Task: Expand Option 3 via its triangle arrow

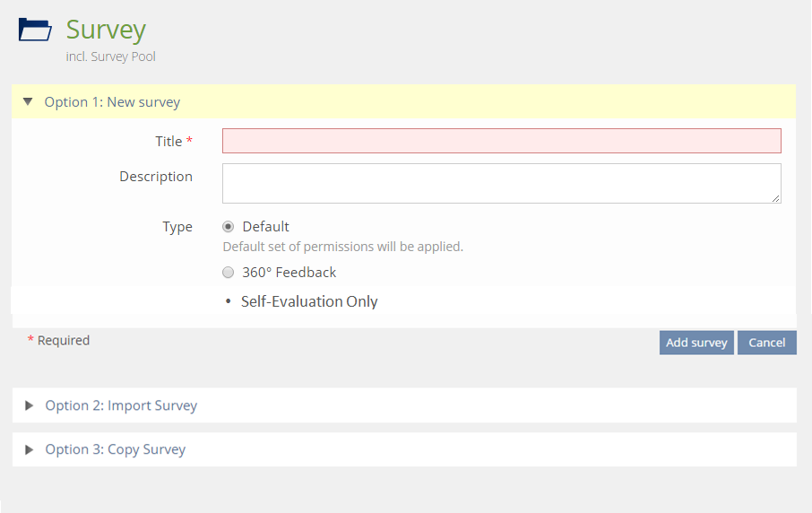Action: [29, 449]
